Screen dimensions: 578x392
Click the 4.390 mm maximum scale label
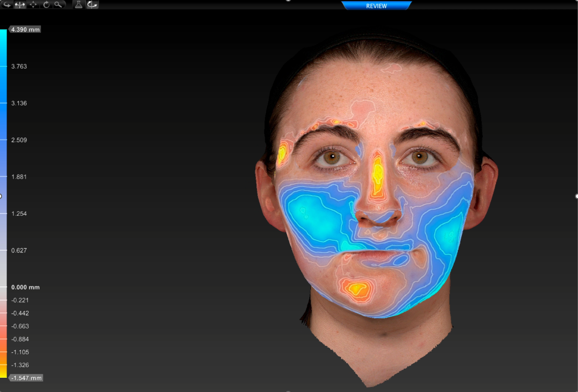(24, 30)
